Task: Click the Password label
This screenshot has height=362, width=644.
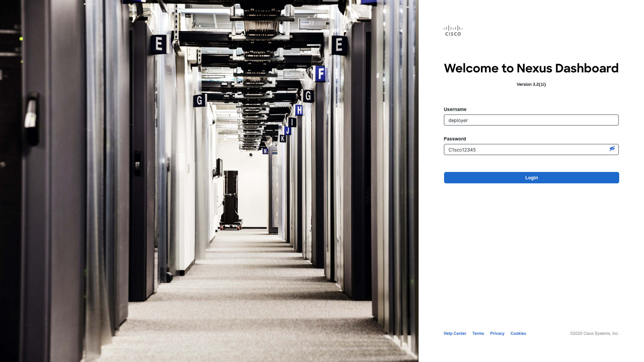Action: pyautogui.click(x=454, y=139)
